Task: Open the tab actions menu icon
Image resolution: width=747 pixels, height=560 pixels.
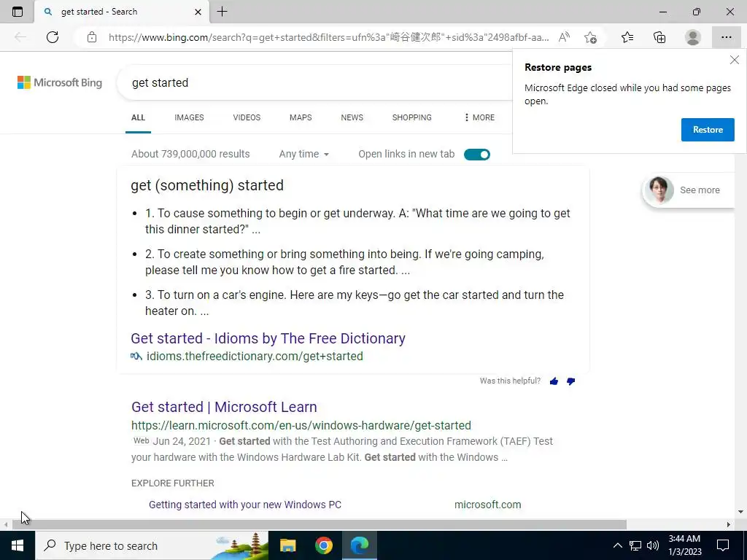Action: pos(18,12)
